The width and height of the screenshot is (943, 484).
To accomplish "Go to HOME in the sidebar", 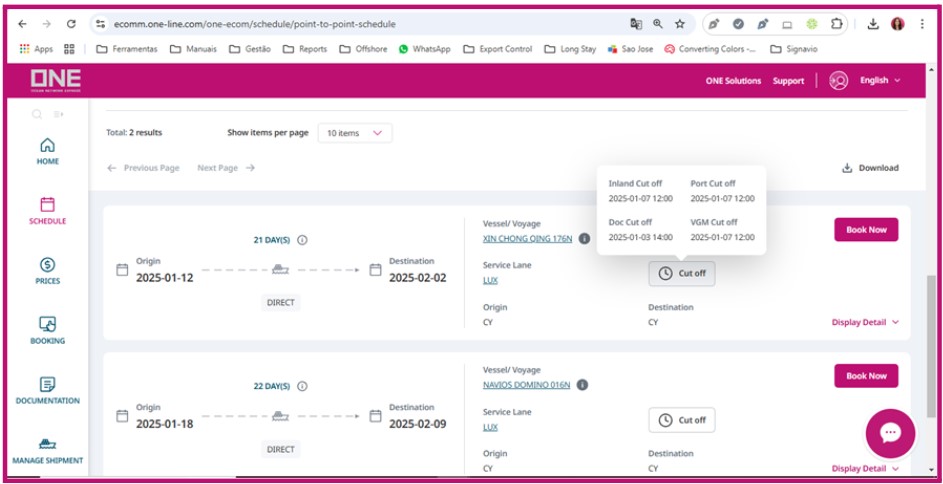I will [48, 152].
